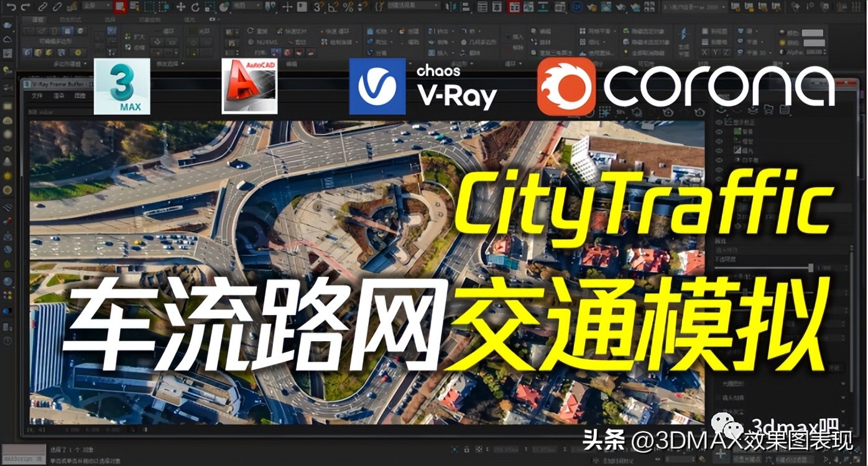Activate the Select and Move tool
The image size is (868, 466).
(x=180, y=5)
